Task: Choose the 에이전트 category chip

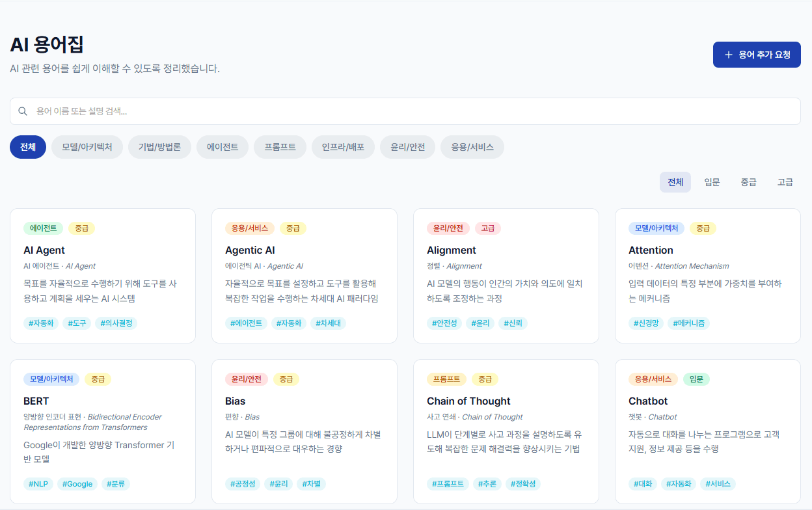Action: tap(223, 147)
